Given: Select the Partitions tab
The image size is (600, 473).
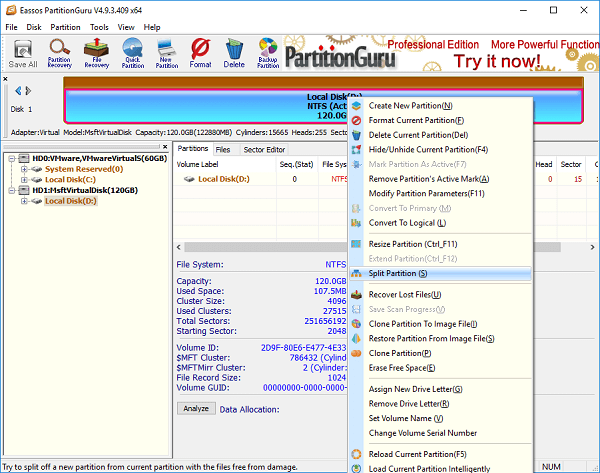Looking at the screenshot, I should (192, 149).
